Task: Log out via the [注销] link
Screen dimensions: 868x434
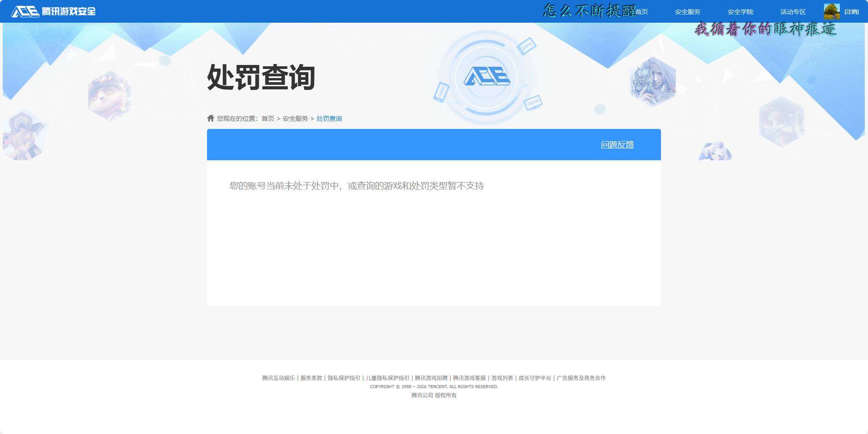Action: point(851,11)
